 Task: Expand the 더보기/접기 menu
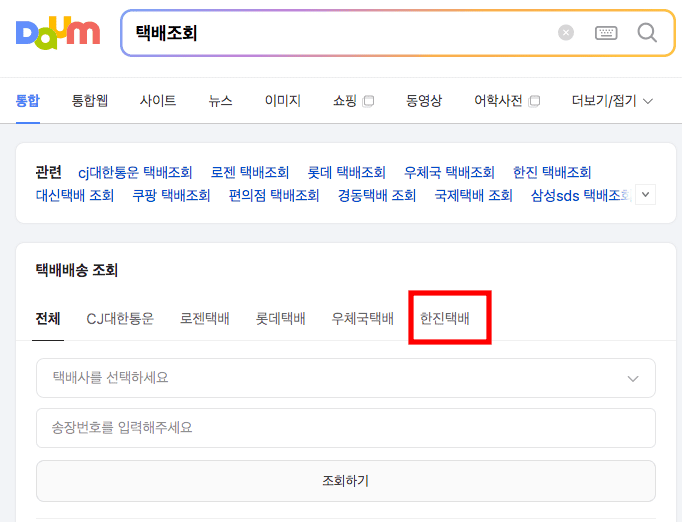(x=612, y=101)
